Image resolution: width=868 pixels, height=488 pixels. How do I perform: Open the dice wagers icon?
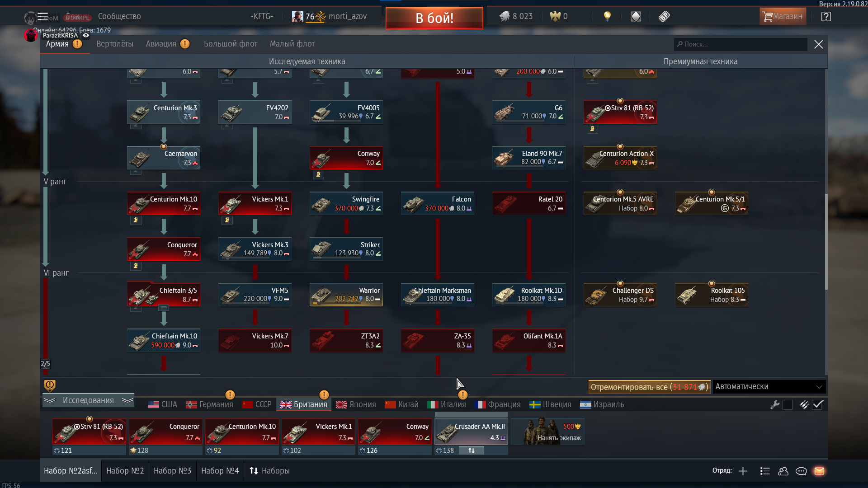pos(664,17)
